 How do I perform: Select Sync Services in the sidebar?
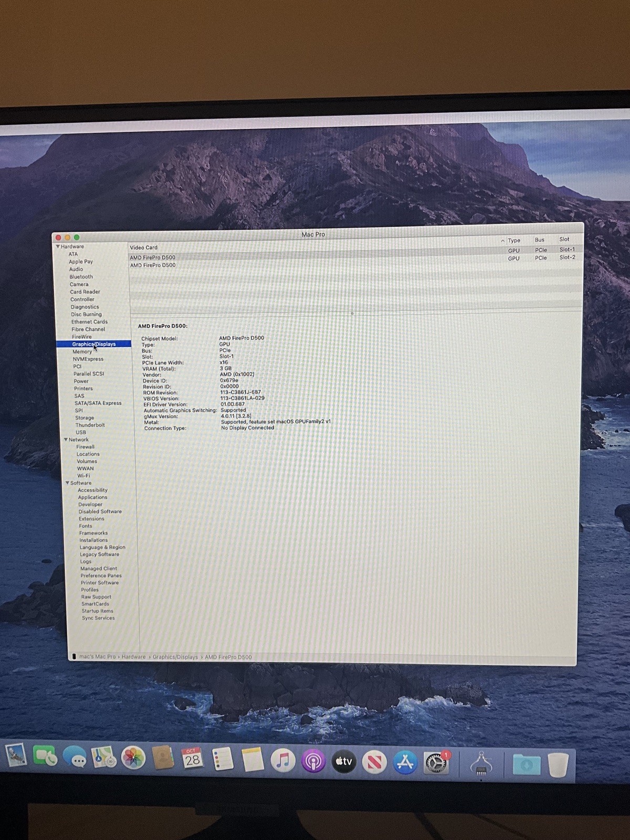98,618
